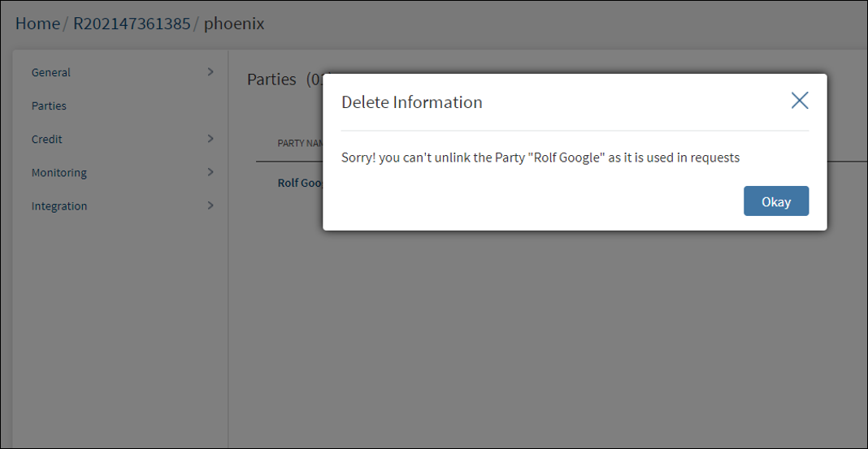The image size is (868, 449).
Task: Close the Delete Information dialog with X
Action: (800, 101)
